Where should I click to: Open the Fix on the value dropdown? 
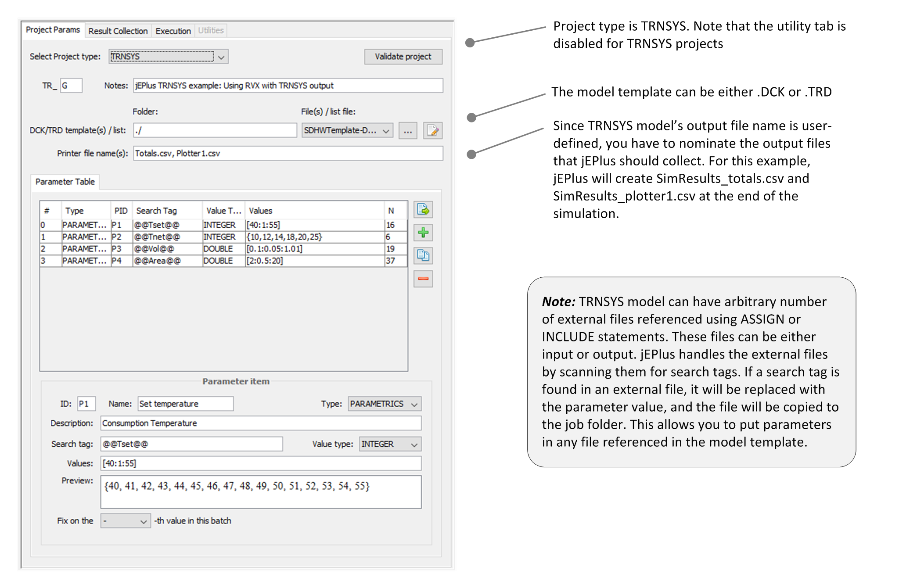click(126, 521)
